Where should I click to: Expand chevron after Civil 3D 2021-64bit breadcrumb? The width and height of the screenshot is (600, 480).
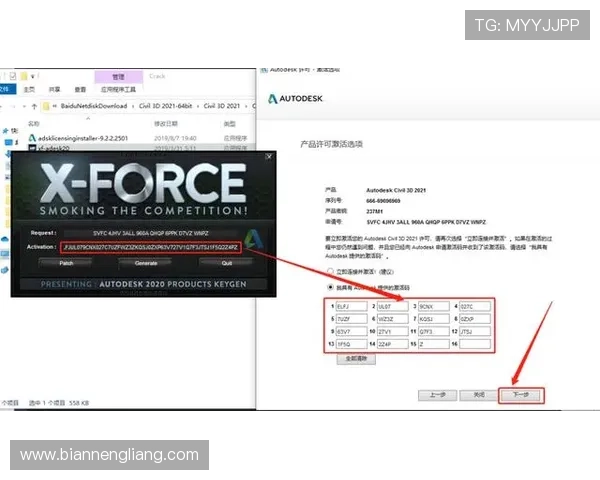tap(197, 106)
